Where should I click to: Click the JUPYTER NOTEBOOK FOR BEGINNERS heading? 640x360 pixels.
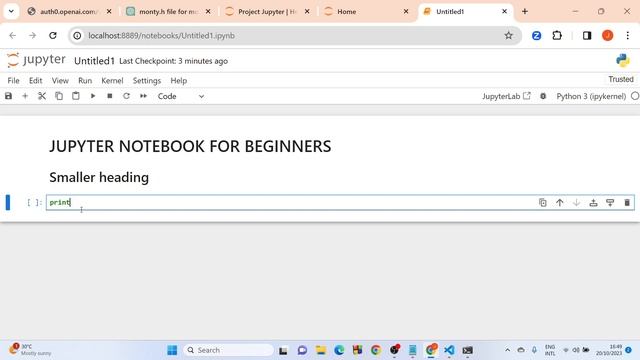[x=190, y=146]
